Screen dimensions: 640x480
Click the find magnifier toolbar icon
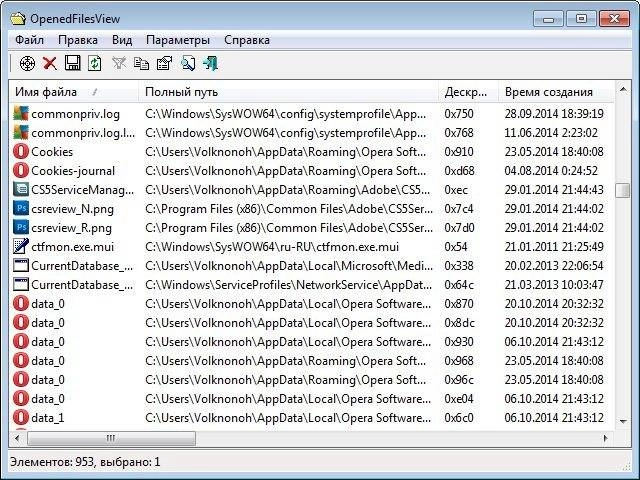point(187,64)
